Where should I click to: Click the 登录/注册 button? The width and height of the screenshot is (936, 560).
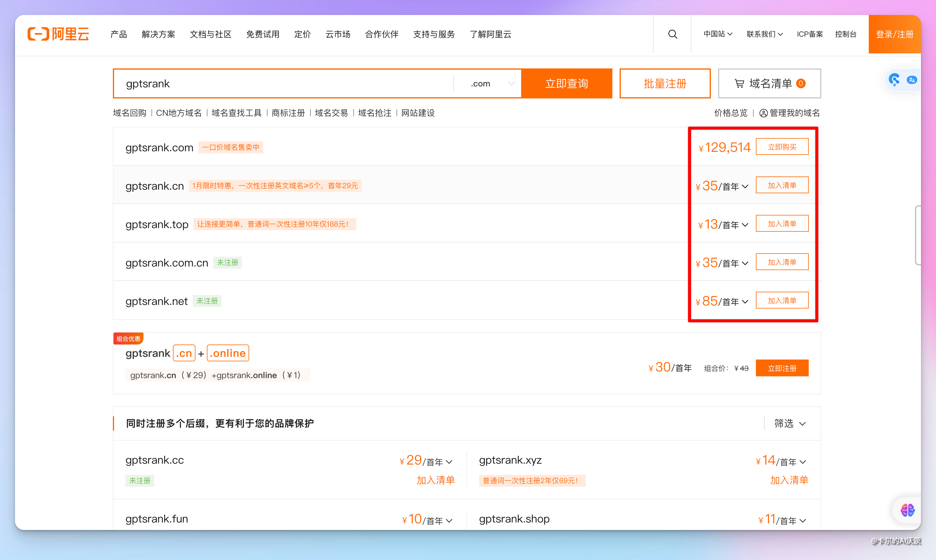895,34
